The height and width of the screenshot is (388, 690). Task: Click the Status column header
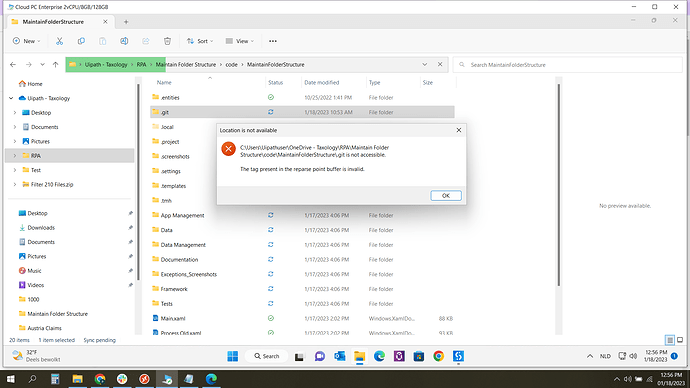click(275, 83)
